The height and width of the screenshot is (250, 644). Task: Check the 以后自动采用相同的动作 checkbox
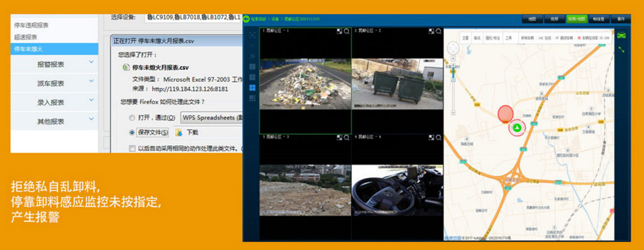(x=132, y=148)
